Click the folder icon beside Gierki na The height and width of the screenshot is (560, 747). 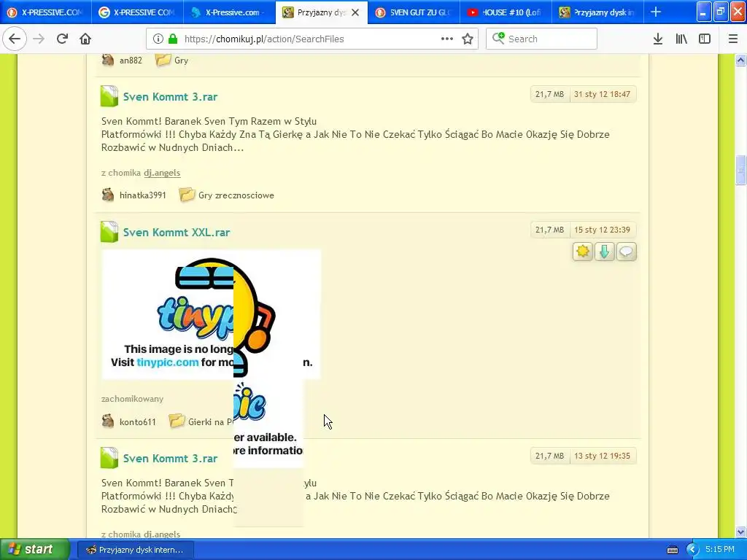(177, 421)
